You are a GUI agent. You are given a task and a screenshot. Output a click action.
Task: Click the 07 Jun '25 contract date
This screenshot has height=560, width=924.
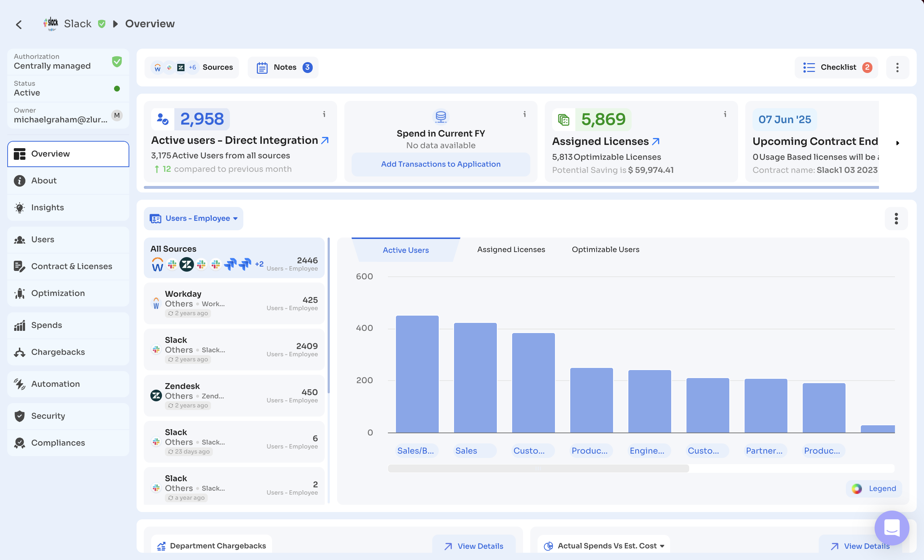click(x=785, y=119)
